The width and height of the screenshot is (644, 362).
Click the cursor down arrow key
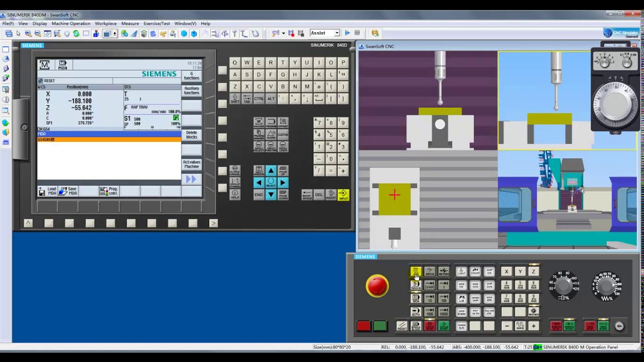click(x=271, y=195)
